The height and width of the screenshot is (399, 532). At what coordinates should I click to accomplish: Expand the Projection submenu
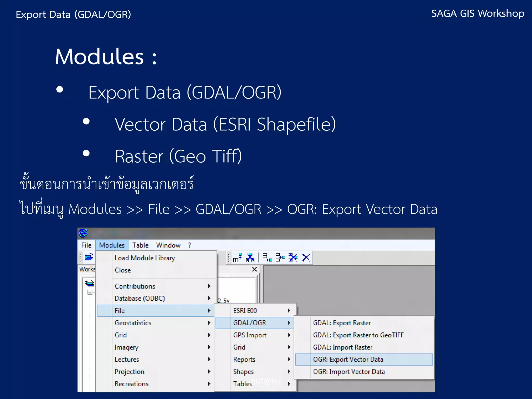click(156, 372)
